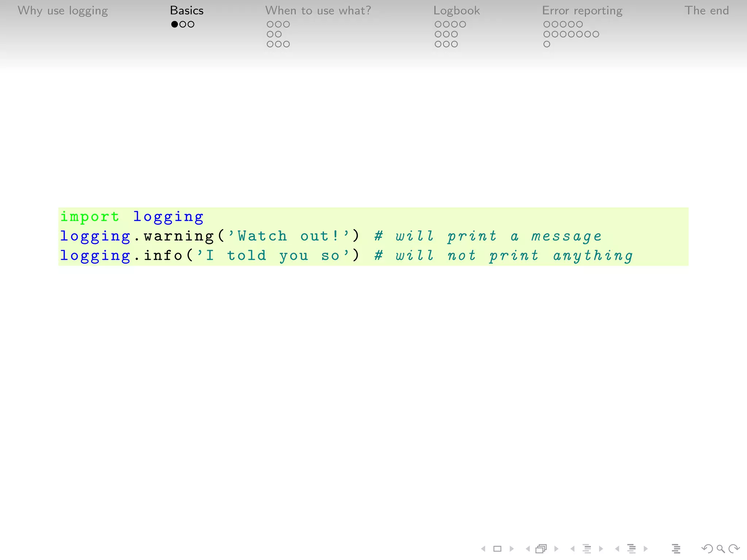
Task: Select first circle in middle row under Error reporting
Action: [547, 34]
